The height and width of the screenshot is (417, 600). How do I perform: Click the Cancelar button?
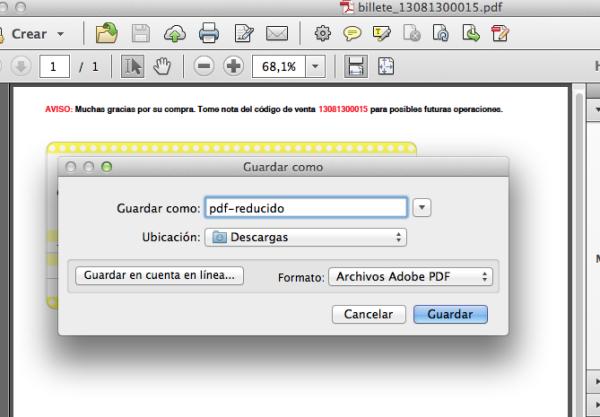pos(368,314)
